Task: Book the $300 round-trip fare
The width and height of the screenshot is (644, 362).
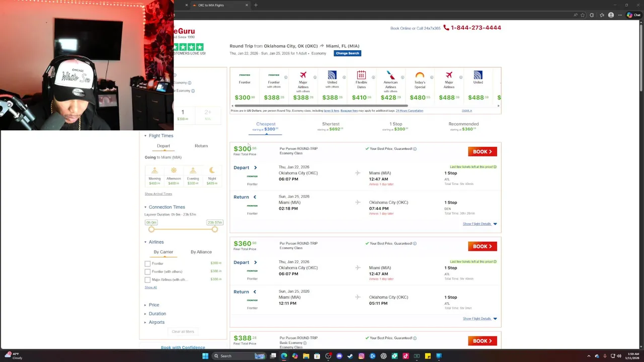Action: (482, 152)
